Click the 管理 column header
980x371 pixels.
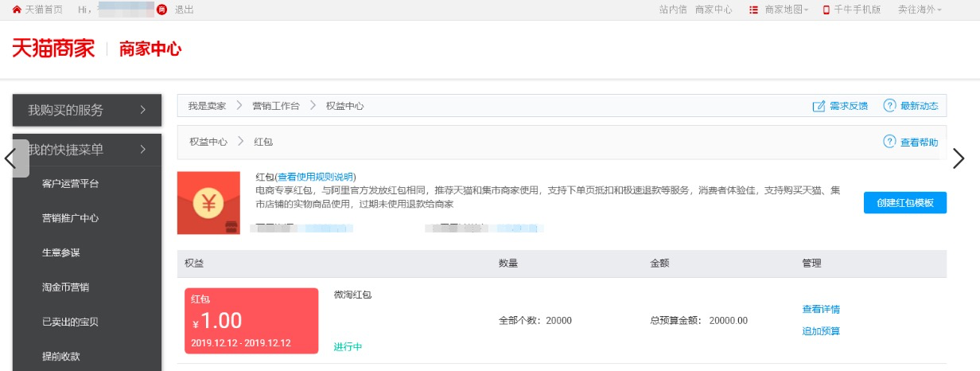coord(811,264)
